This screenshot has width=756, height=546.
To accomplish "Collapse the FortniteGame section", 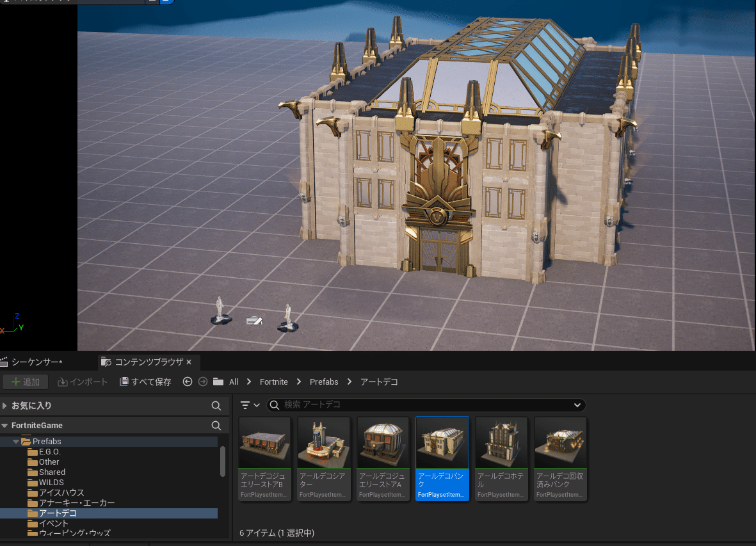I will point(4,426).
